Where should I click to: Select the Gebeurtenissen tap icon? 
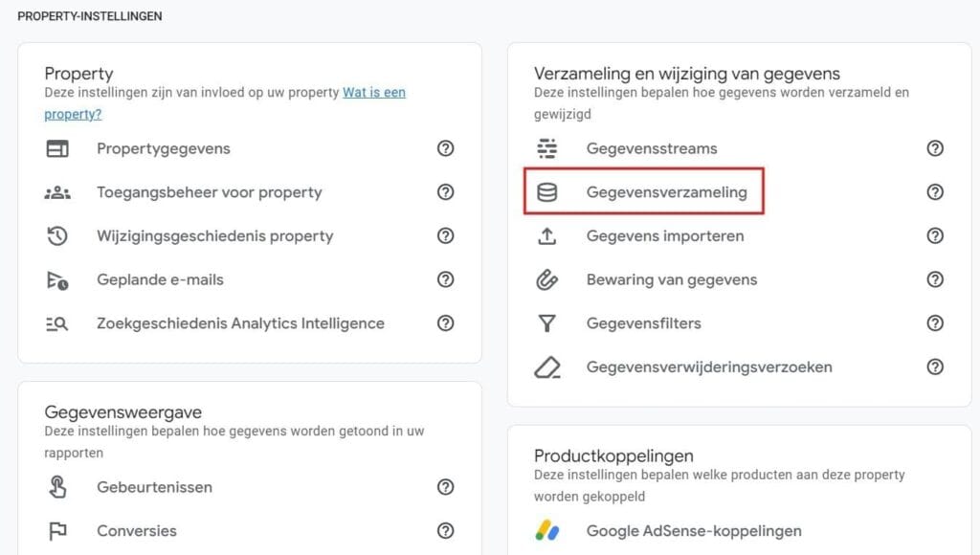56,487
